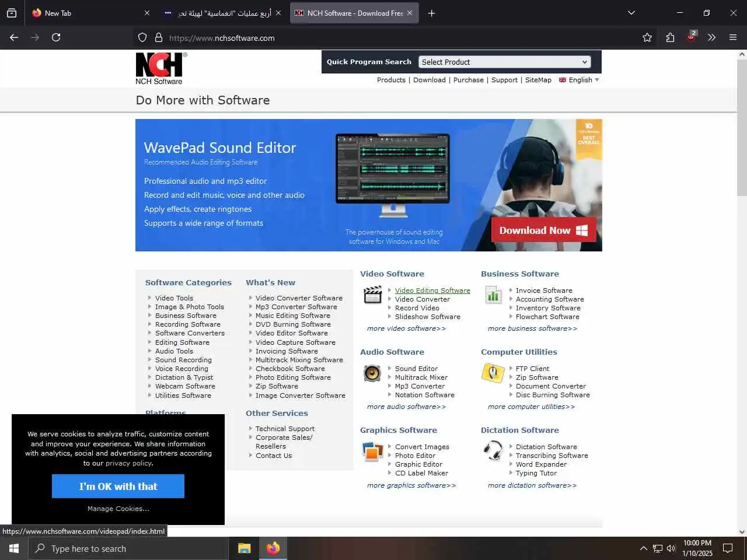Go back with the browser back arrow
Viewport: 747px width, 560px height.
(14, 37)
